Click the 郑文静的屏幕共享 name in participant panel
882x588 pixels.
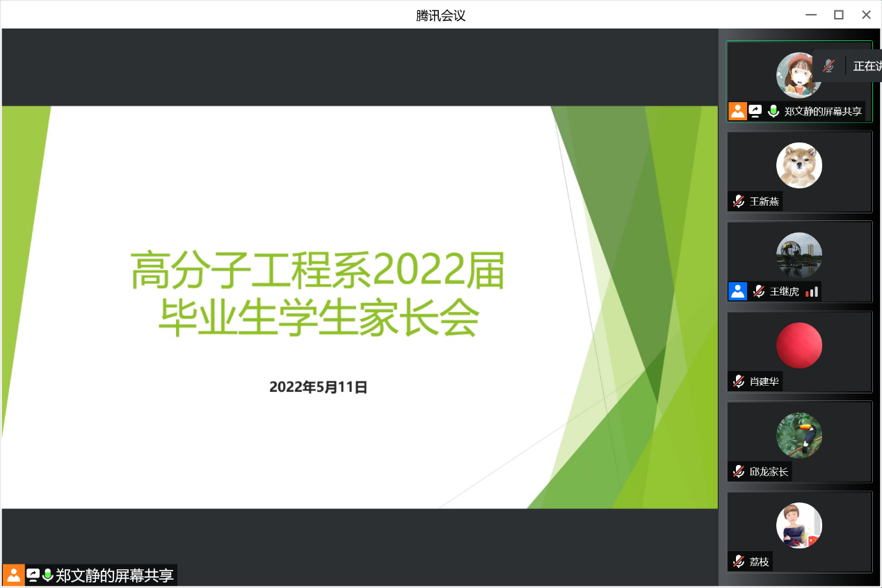pyautogui.click(x=823, y=111)
